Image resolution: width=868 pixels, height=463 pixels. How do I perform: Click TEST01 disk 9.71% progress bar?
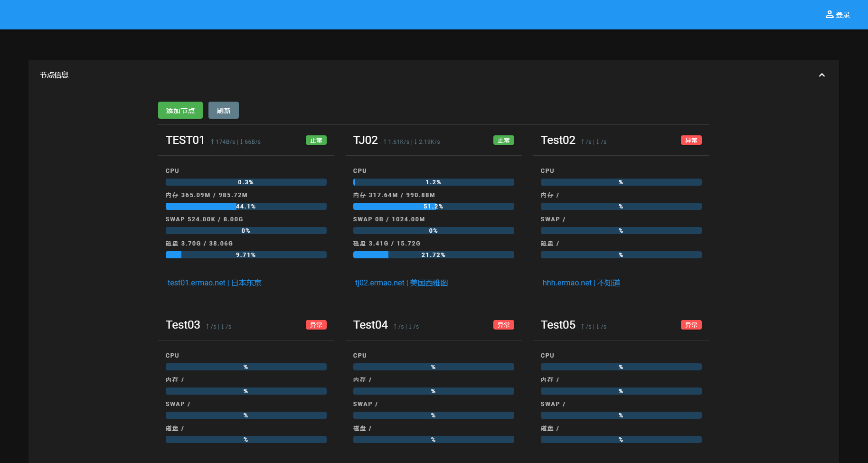coord(246,255)
